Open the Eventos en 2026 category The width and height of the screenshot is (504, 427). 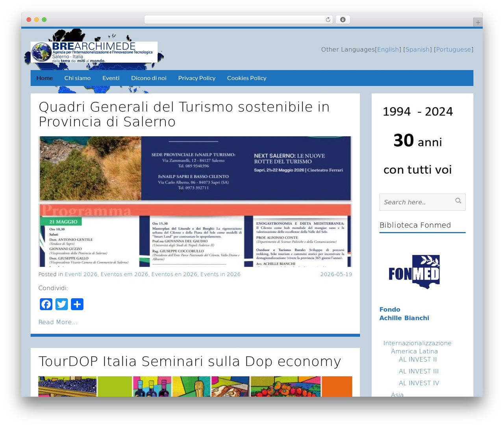(x=174, y=274)
